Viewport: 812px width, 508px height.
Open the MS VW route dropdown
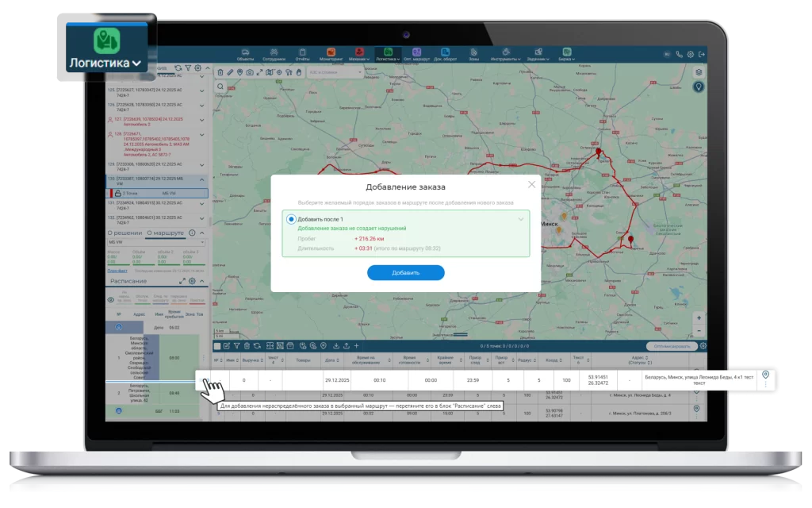[155, 242]
